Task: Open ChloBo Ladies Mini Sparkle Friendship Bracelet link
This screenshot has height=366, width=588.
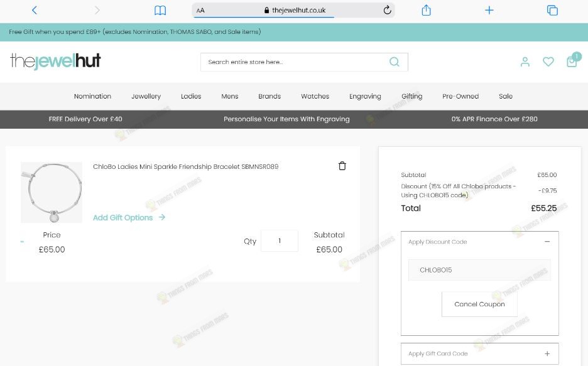Action: (x=185, y=167)
